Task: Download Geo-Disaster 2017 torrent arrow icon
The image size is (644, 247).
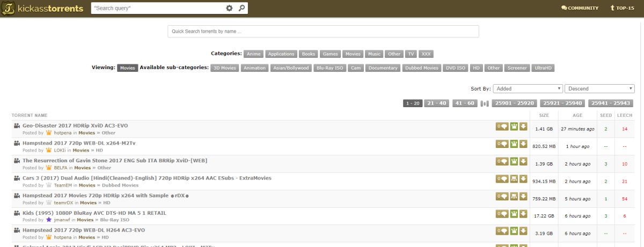Action: click(523, 126)
